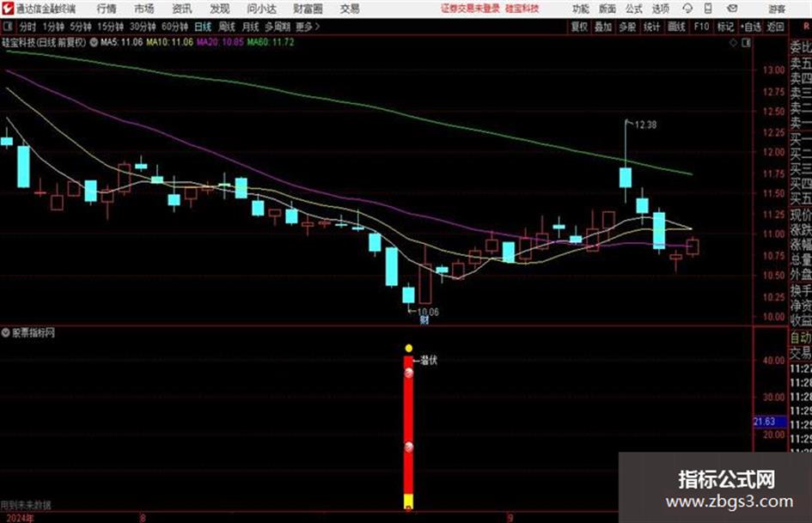Click the 游客 user account label
Viewport: 812px width, 523px height.
[777, 9]
